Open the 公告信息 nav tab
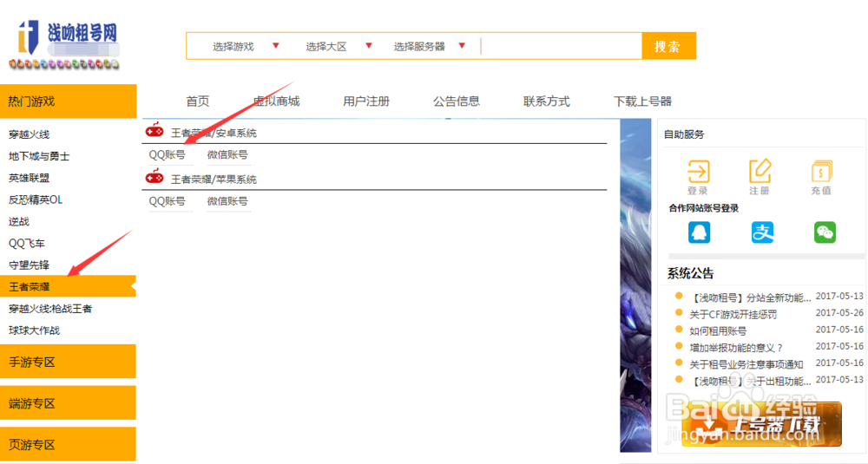This screenshot has width=868, height=464. pyautogui.click(x=457, y=101)
